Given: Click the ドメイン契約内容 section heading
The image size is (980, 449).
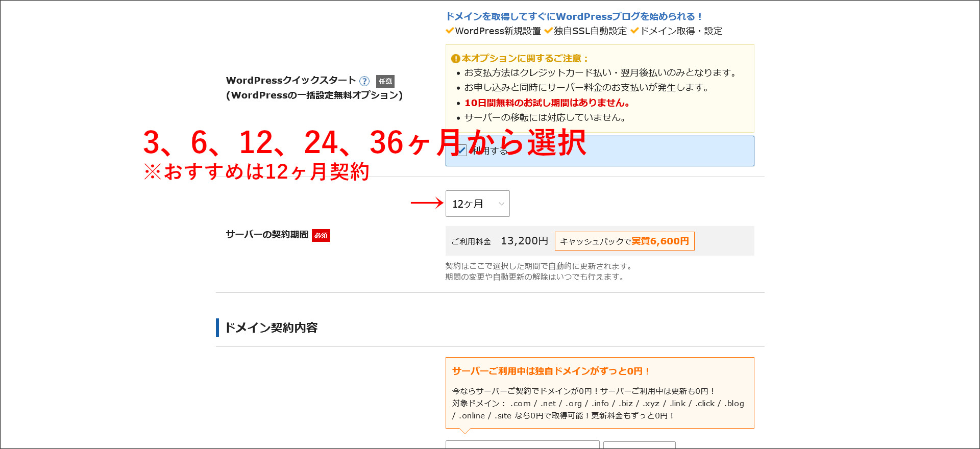Looking at the screenshot, I should coord(272,328).
